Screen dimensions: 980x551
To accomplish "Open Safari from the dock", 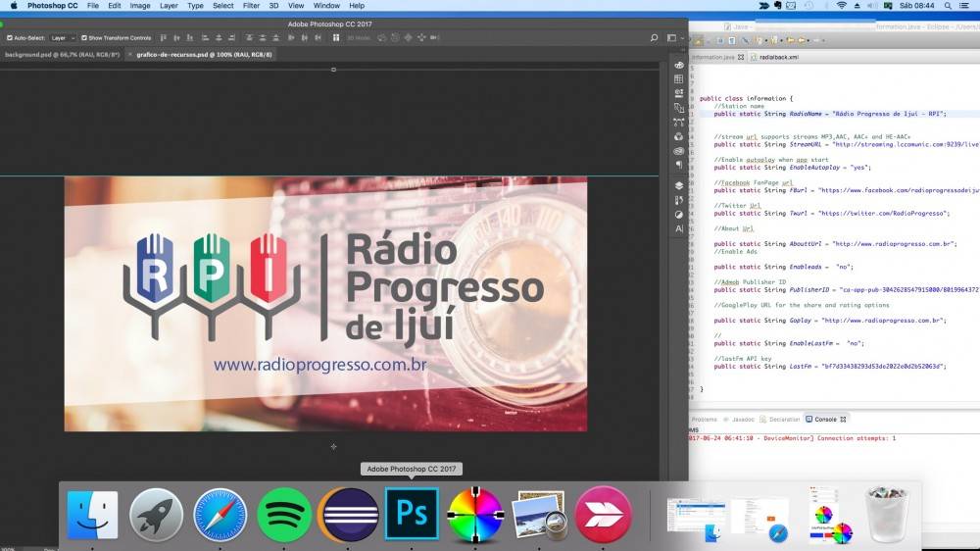I will (x=220, y=515).
